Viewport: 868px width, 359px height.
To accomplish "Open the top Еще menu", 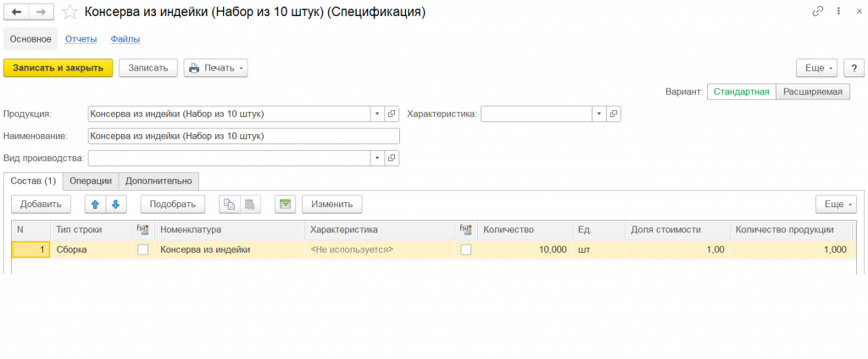I will [x=817, y=68].
